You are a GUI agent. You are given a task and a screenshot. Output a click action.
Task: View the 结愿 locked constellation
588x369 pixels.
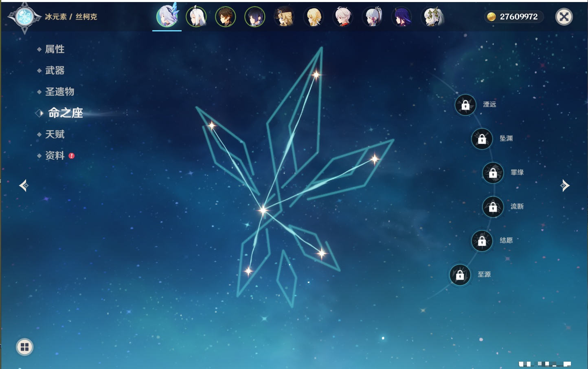(x=482, y=241)
